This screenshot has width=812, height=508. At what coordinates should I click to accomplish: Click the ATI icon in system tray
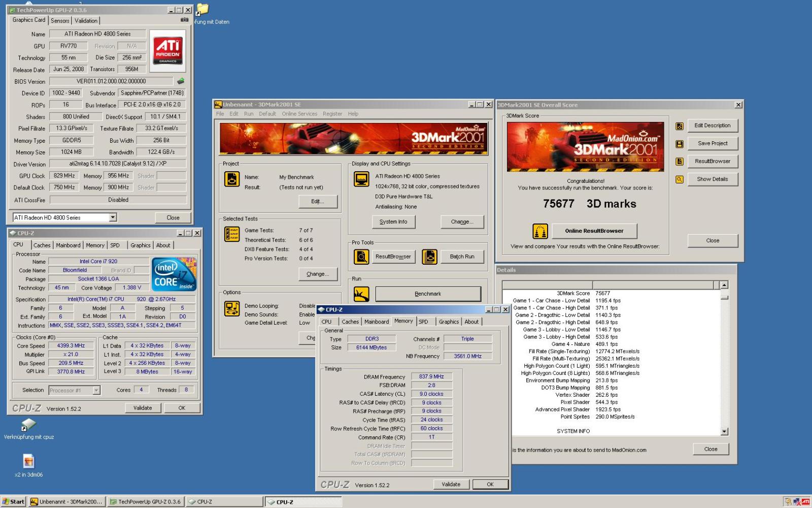click(805, 502)
